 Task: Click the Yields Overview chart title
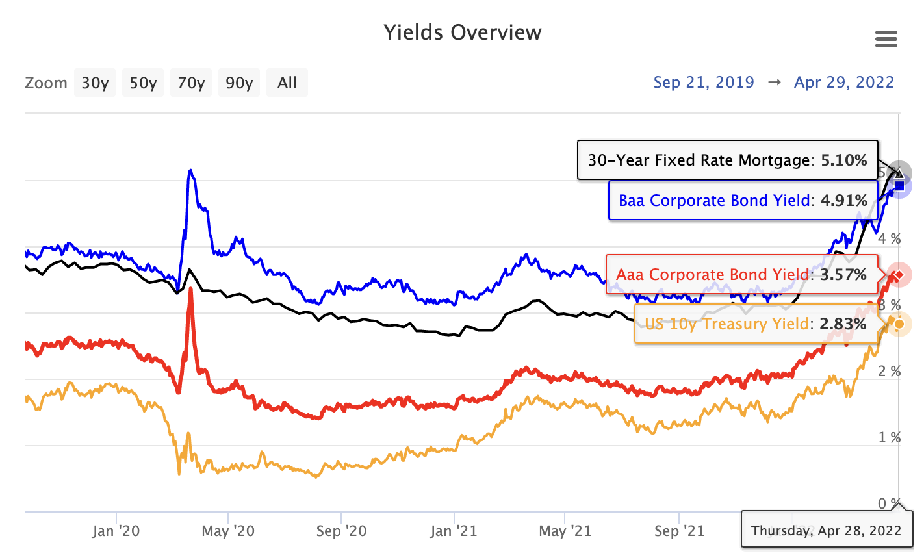pyautogui.click(x=462, y=32)
